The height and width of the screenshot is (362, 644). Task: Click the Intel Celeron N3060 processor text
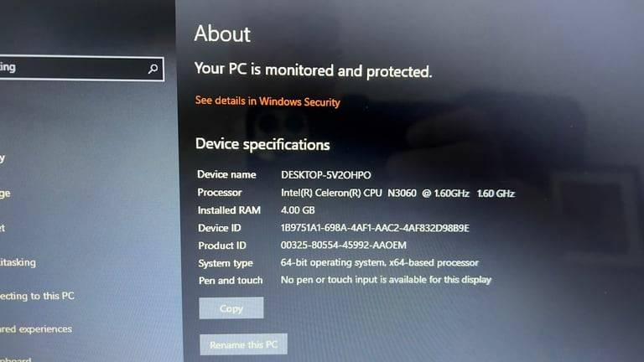(397, 193)
